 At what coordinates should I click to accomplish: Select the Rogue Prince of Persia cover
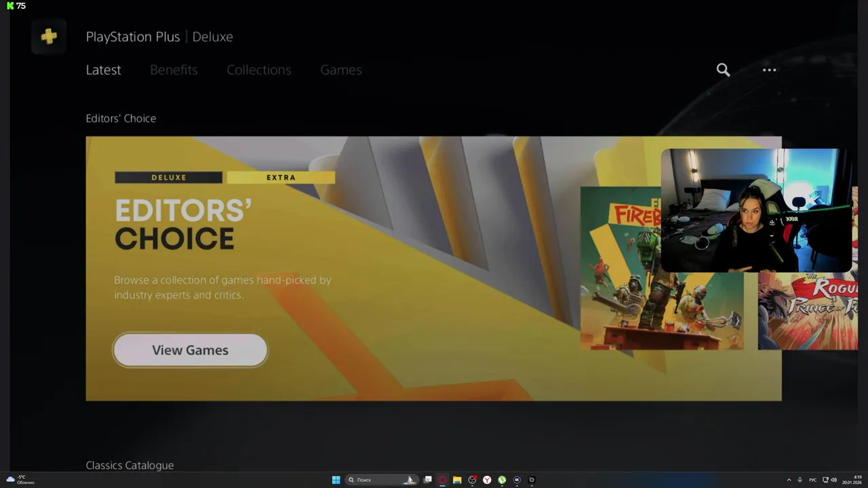pos(807,311)
